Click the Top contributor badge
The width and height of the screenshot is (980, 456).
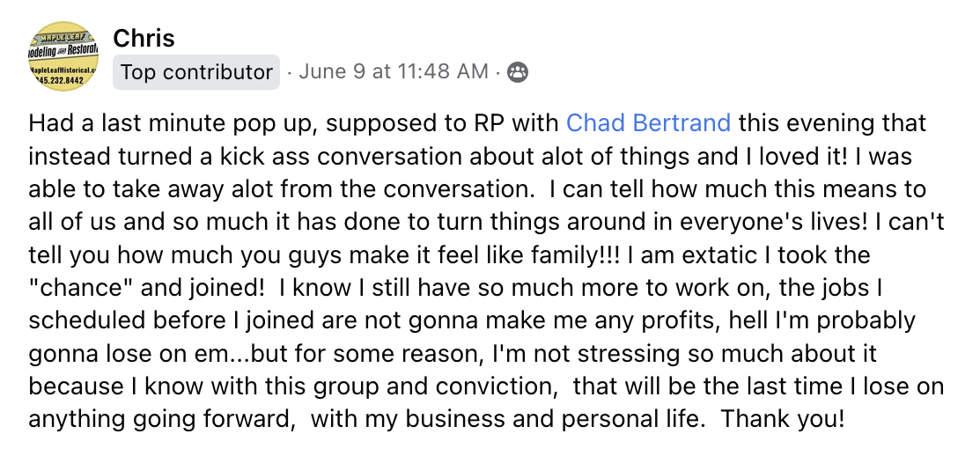(x=196, y=72)
